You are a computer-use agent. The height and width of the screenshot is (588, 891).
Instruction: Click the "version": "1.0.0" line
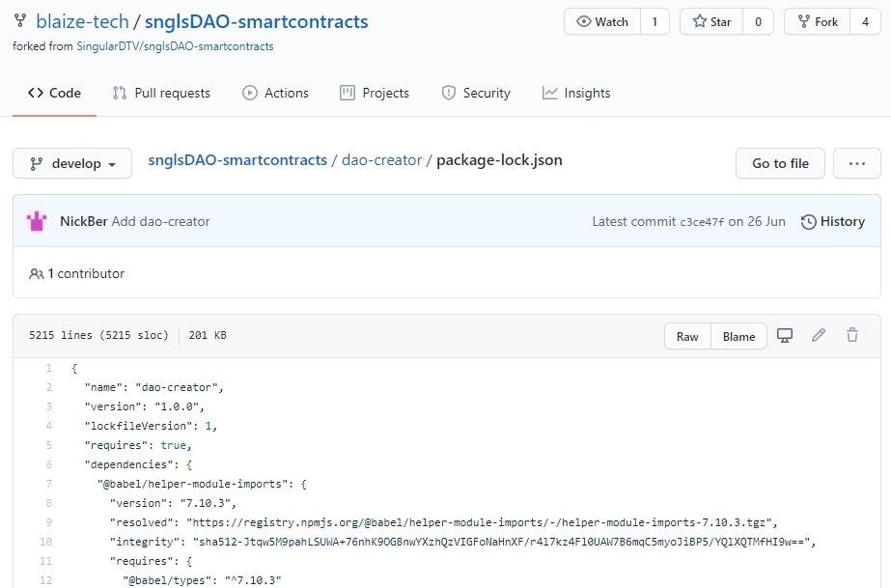(145, 406)
